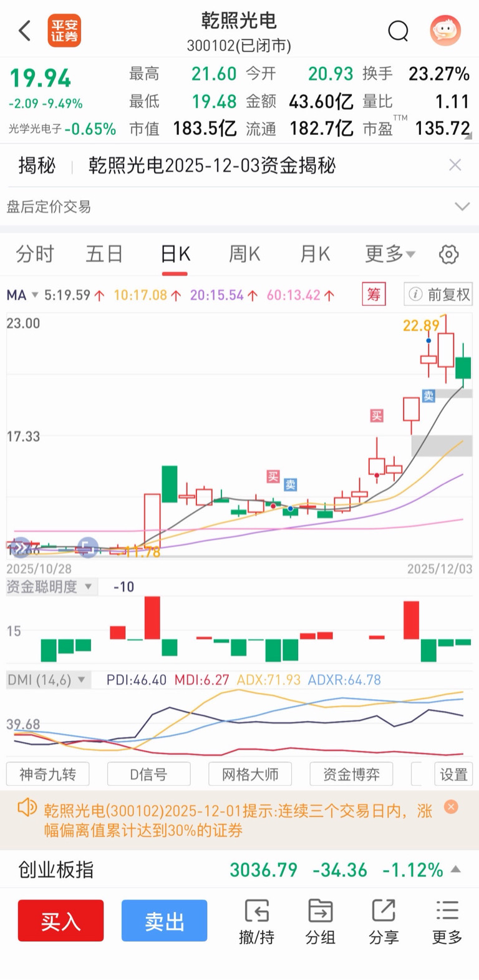479x980 pixels.
Task: Select the 网格大师 indicator
Action: pyautogui.click(x=250, y=774)
